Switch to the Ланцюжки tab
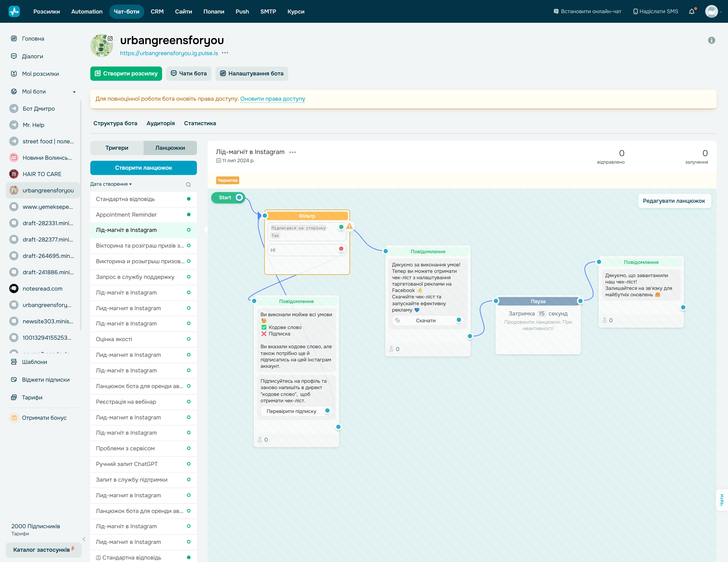 click(x=170, y=148)
